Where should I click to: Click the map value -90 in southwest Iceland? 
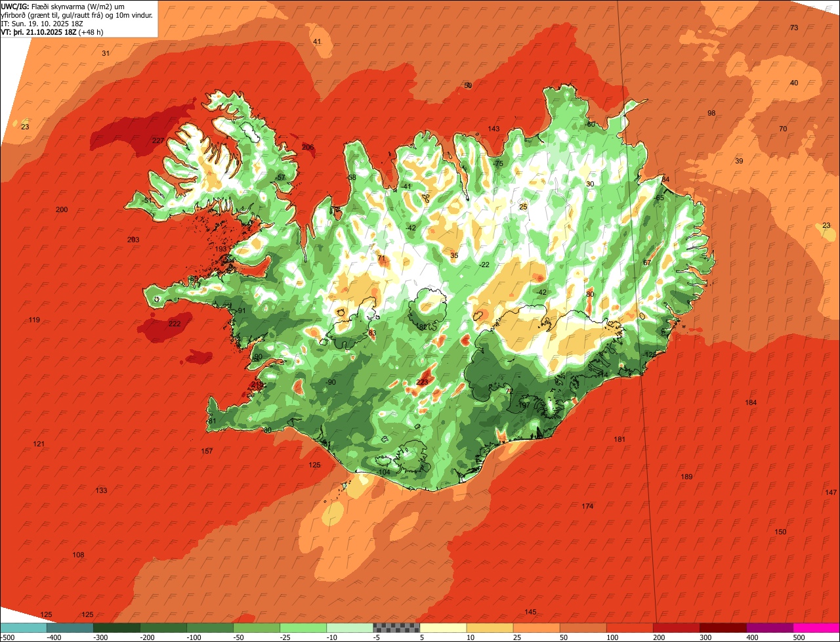click(331, 382)
